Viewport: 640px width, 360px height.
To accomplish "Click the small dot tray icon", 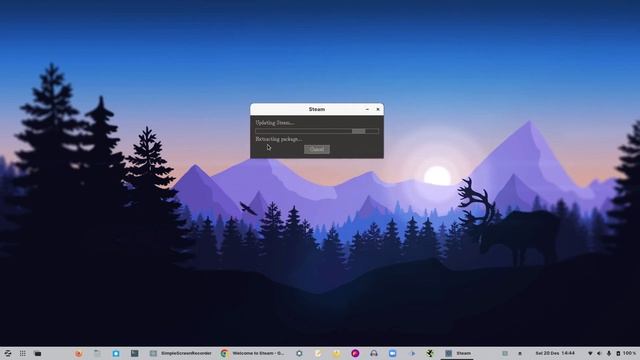I will (520, 353).
